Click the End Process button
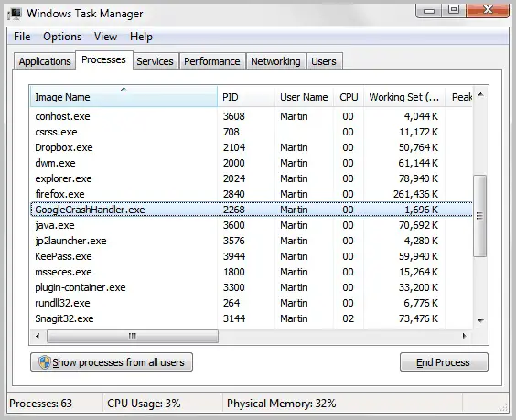This screenshot has width=516, height=420. pos(444,362)
